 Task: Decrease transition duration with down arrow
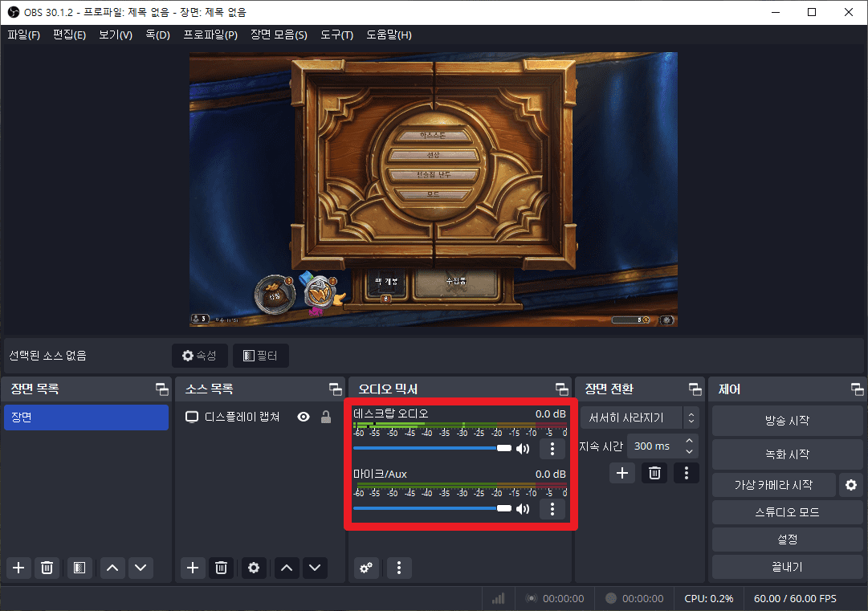tap(689, 452)
